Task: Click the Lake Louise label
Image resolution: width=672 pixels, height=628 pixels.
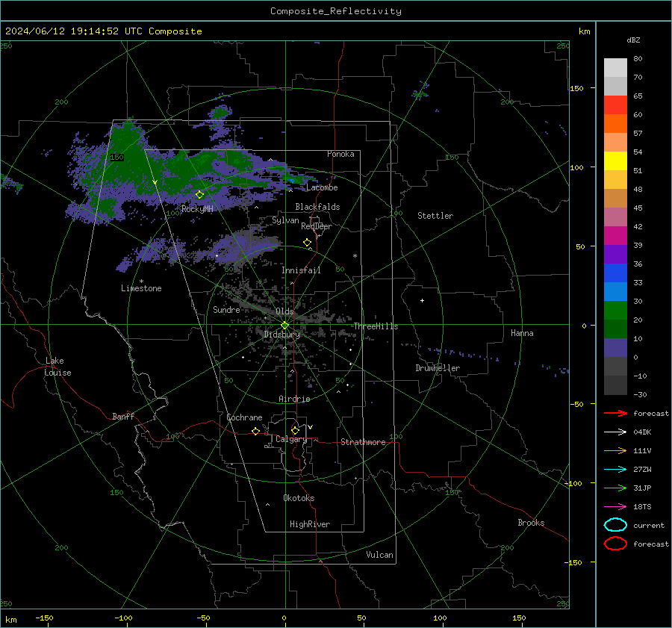Action: pos(57,367)
